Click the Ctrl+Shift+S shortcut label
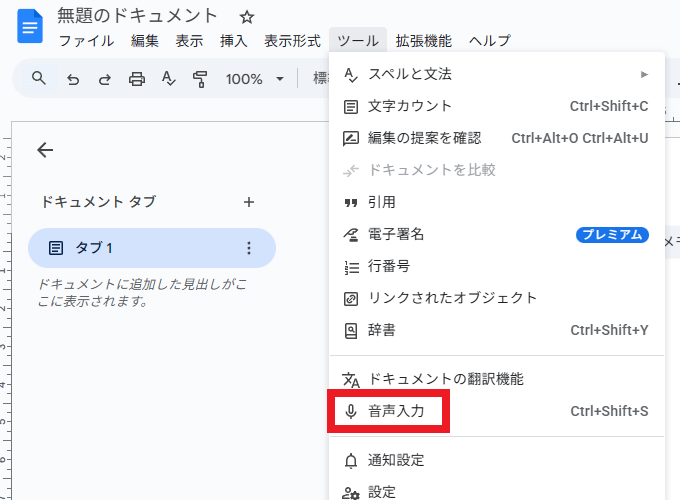This screenshot has width=680, height=500. (x=609, y=411)
